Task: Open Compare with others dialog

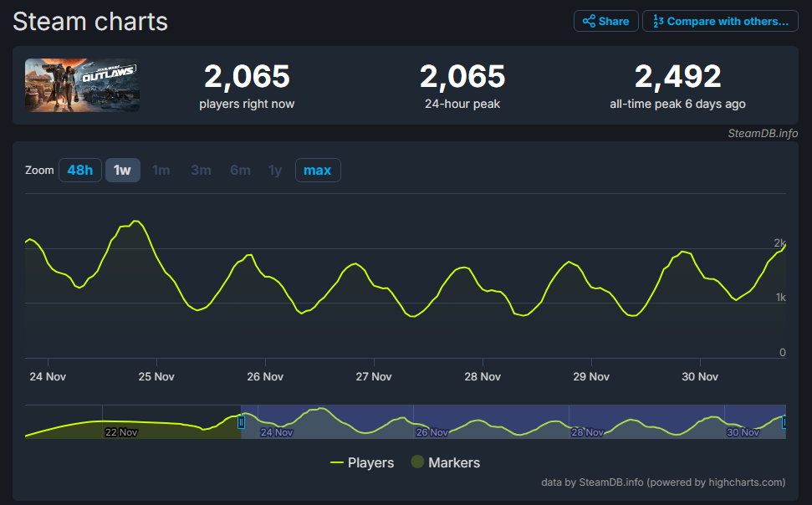Action: [x=720, y=21]
